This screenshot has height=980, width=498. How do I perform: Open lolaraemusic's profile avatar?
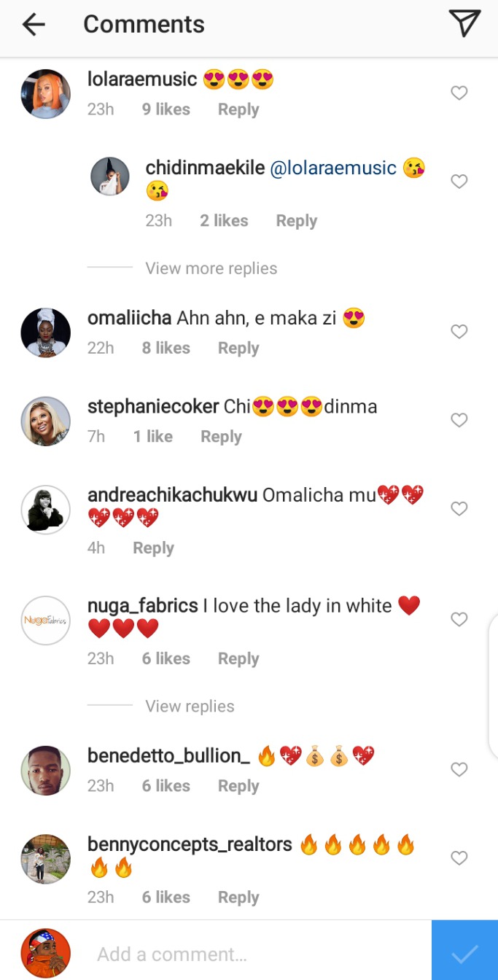pos(45,94)
